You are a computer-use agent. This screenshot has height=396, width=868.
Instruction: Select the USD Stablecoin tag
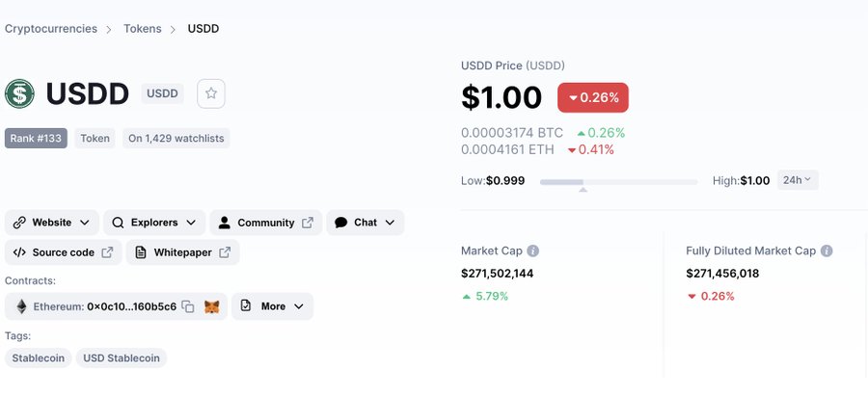click(122, 357)
